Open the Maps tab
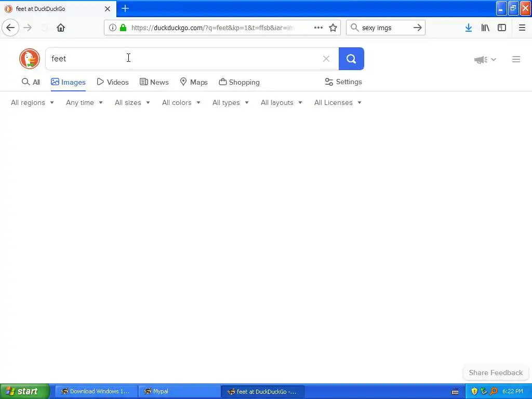Viewport: 532px width, 399px height. click(194, 82)
